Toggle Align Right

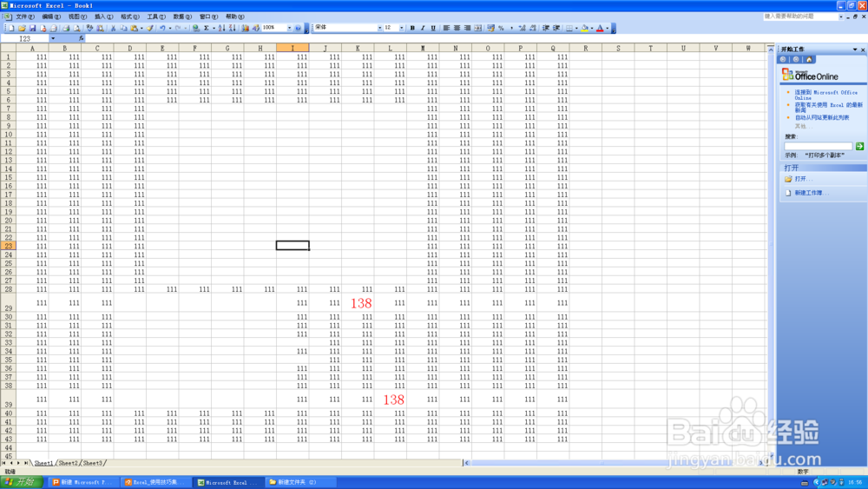click(x=467, y=28)
